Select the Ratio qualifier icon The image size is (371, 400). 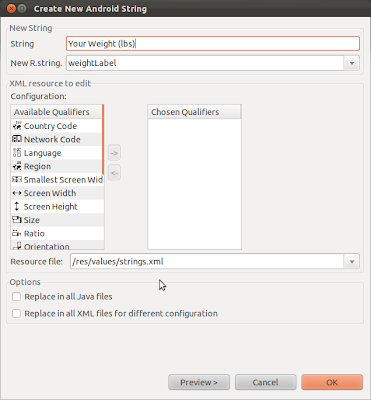[x=17, y=233]
